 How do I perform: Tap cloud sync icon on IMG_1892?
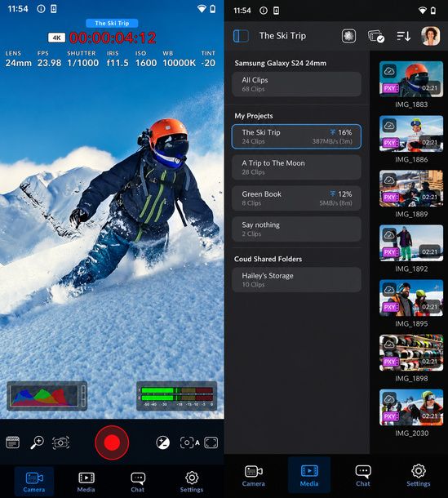click(x=389, y=234)
